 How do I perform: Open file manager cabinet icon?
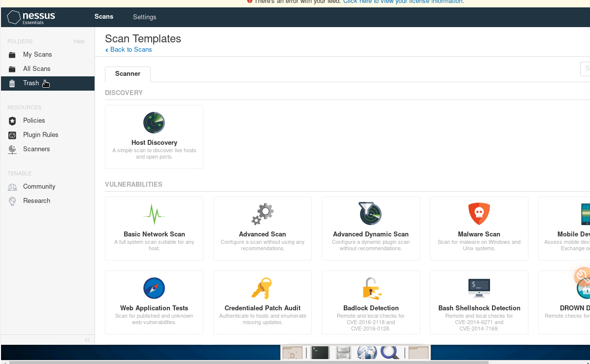point(343,353)
